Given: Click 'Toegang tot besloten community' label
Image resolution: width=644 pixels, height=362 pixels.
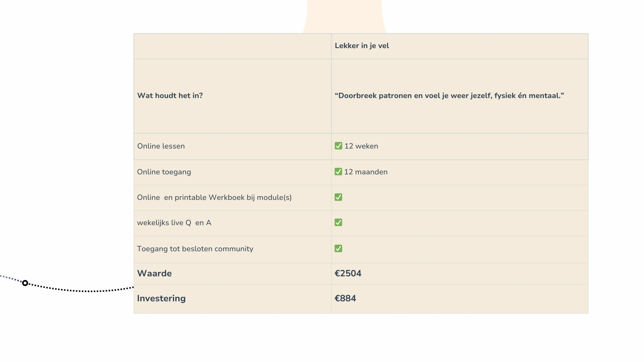Looking at the screenshot, I should (195, 249).
